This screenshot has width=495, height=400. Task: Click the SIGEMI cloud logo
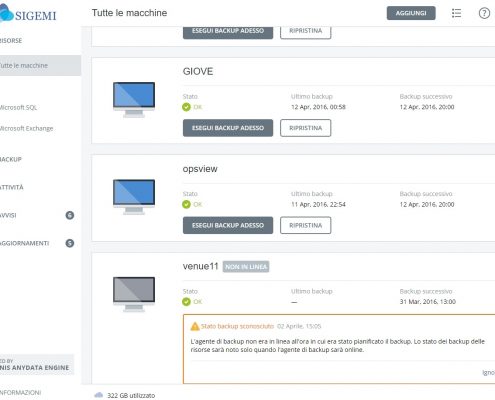[x=6, y=13]
